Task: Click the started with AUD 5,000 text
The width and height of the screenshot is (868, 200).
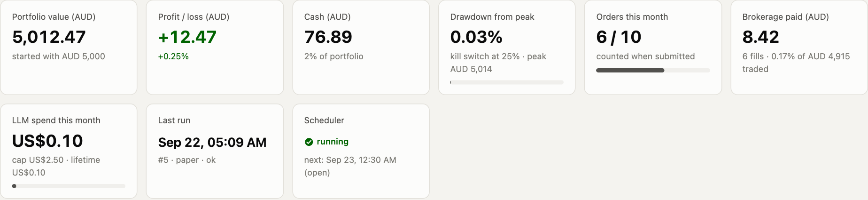Action: [59, 56]
